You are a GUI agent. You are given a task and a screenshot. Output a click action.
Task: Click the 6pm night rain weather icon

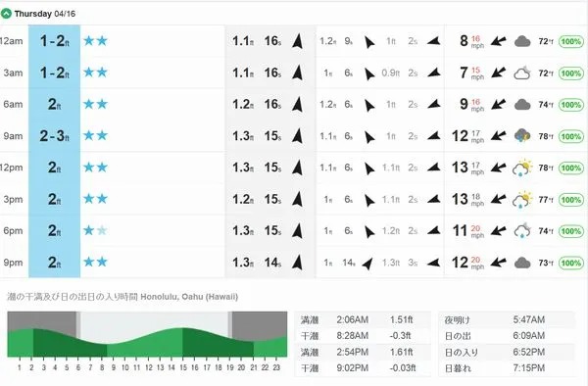click(522, 231)
